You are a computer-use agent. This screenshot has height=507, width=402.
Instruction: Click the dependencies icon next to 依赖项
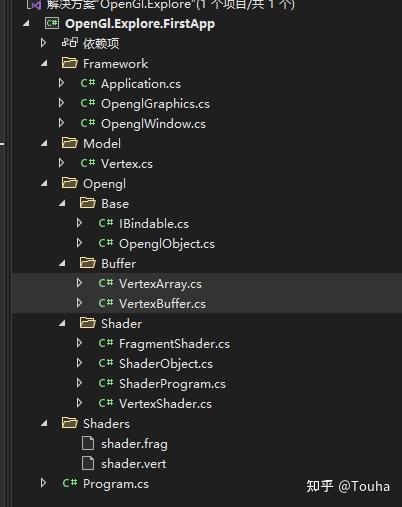pyautogui.click(x=70, y=43)
